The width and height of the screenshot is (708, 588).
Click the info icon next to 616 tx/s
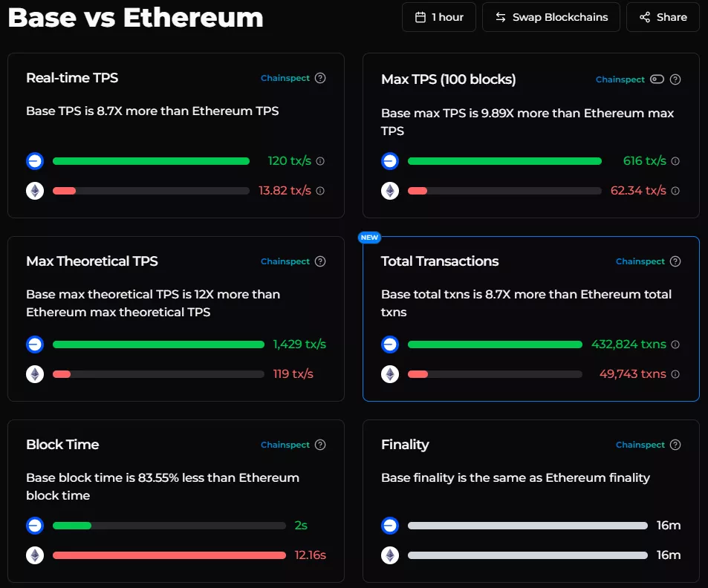tap(675, 160)
